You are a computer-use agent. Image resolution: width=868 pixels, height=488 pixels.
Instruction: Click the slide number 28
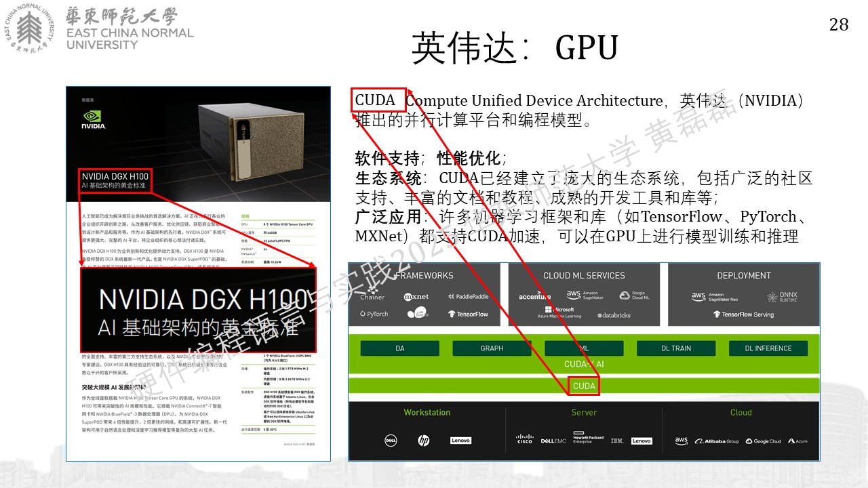839,24
